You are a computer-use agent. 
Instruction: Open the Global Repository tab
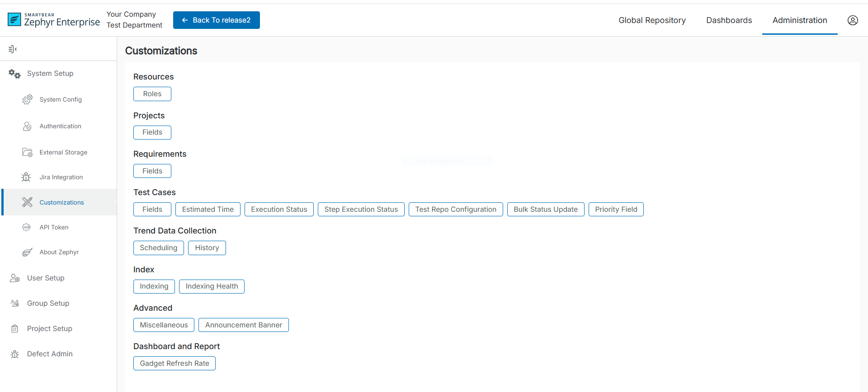pyautogui.click(x=652, y=20)
